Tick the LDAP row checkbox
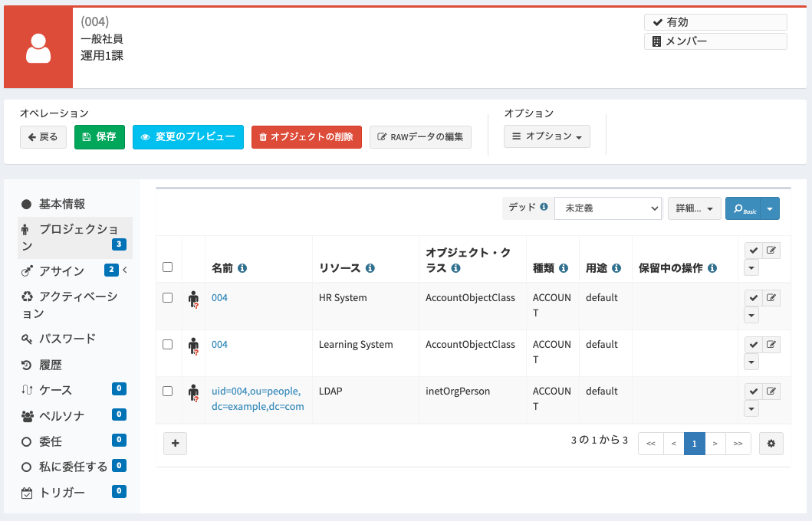This screenshot has width=812, height=521. (167, 392)
